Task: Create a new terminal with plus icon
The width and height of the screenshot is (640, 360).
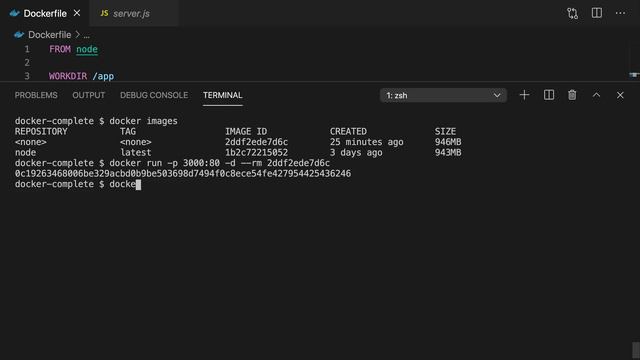Action: (524, 95)
